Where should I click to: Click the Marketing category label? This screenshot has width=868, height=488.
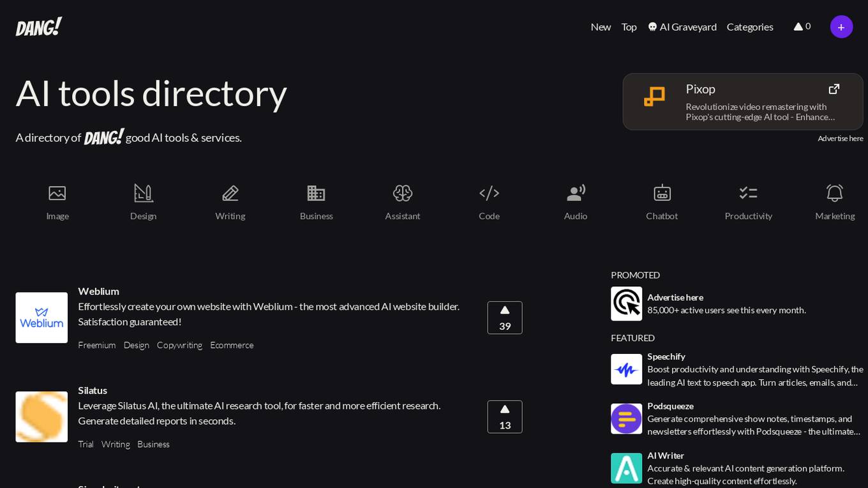[x=835, y=216]
